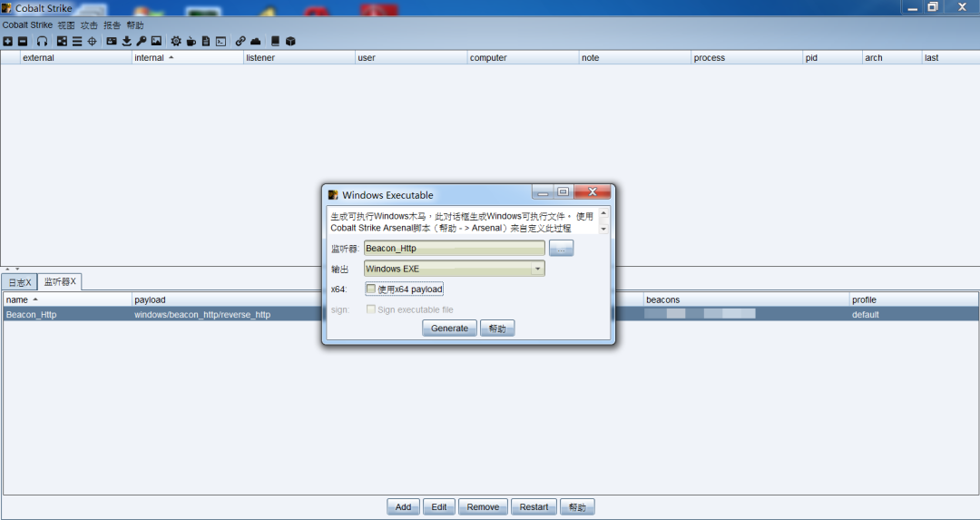Screen dimensions: 980x520
Task: Click the document Office macro icon
Action: tap(206, 41)
